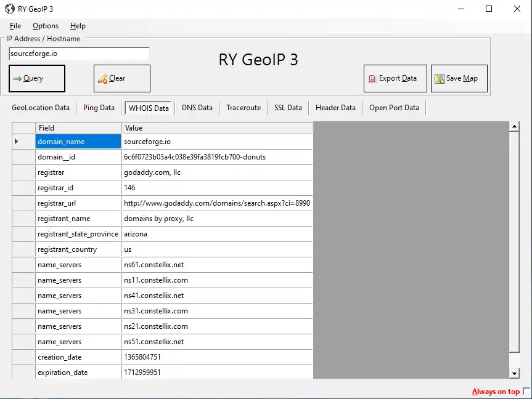Click the IP Address / Hostname input field
The width and height of the screenshot is (532, 399).
tap(79, 54)
